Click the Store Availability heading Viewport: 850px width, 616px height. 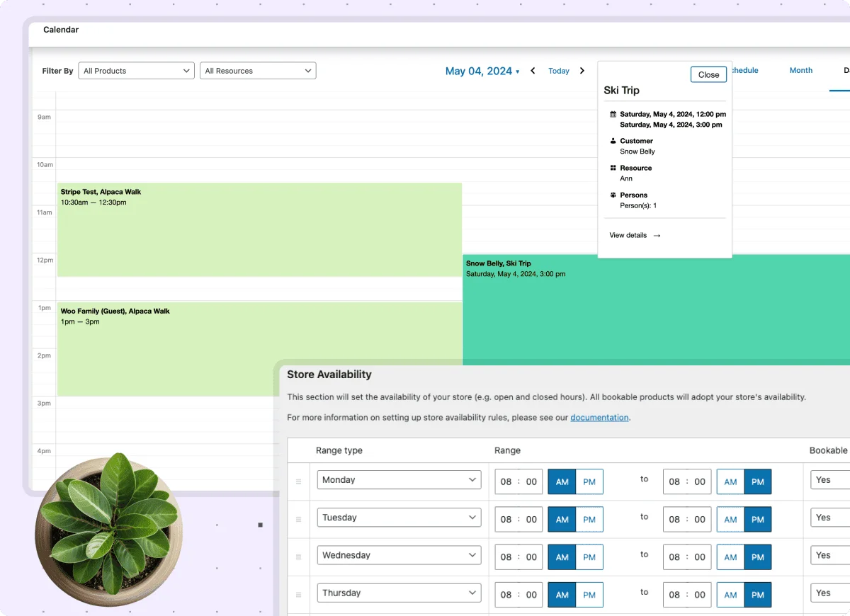pos(329,375)
